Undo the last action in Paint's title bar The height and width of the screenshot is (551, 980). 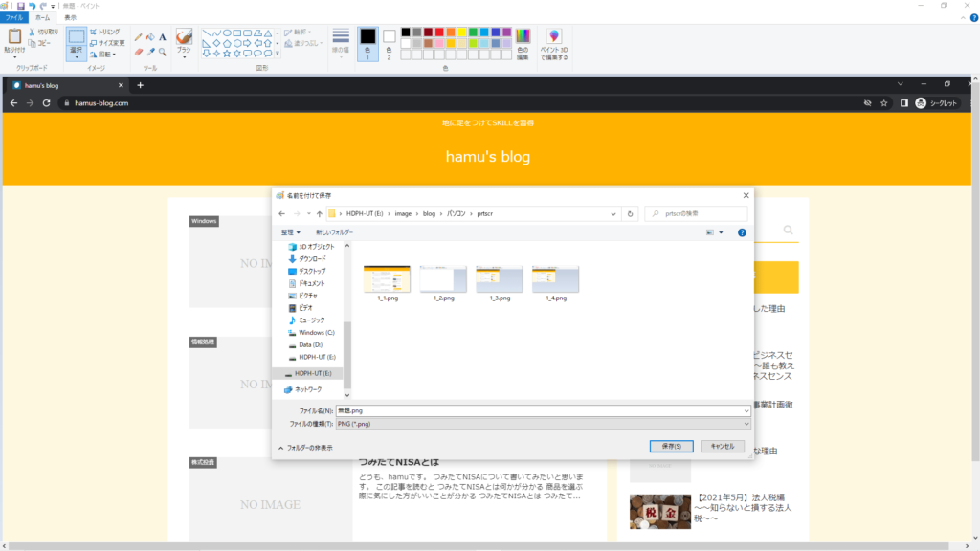pos(32,6)
